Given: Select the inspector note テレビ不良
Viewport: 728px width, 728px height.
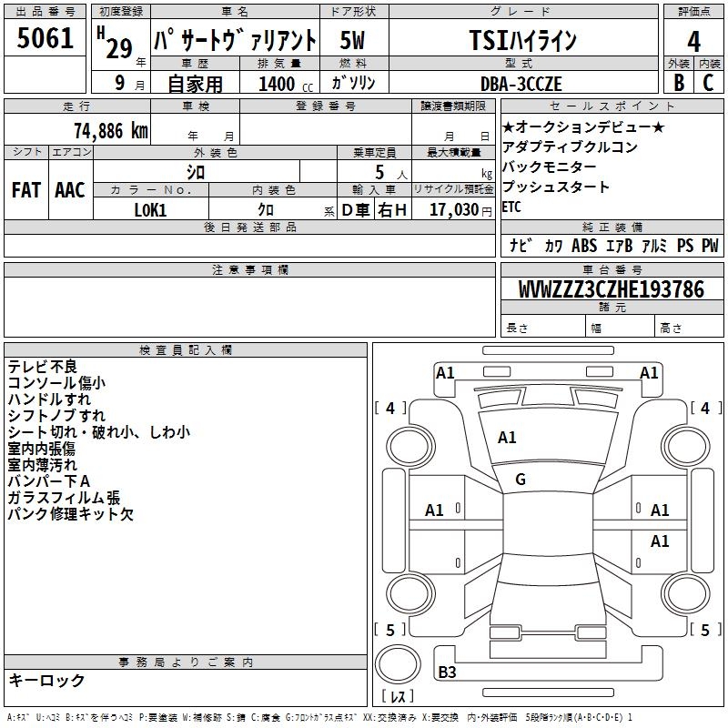Looking at the screenshot, I should [x=42, y=367].
